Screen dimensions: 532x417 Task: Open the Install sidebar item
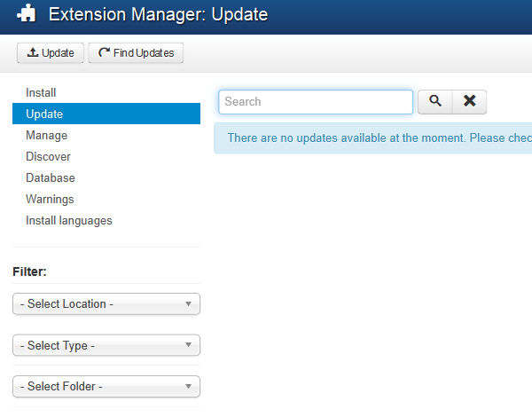coord(41,92)
